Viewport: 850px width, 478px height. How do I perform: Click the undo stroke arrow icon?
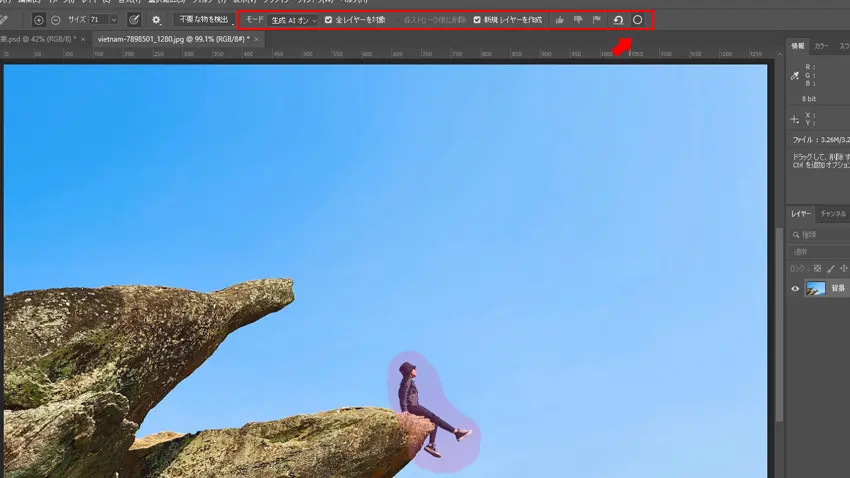[x=618, y=20]
